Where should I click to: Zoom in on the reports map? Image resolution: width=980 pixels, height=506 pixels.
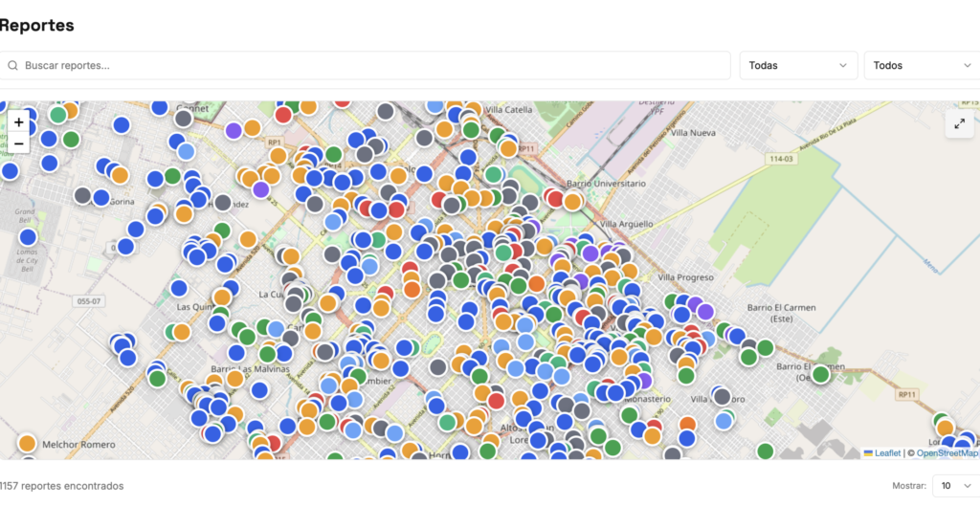click(18, 122)
